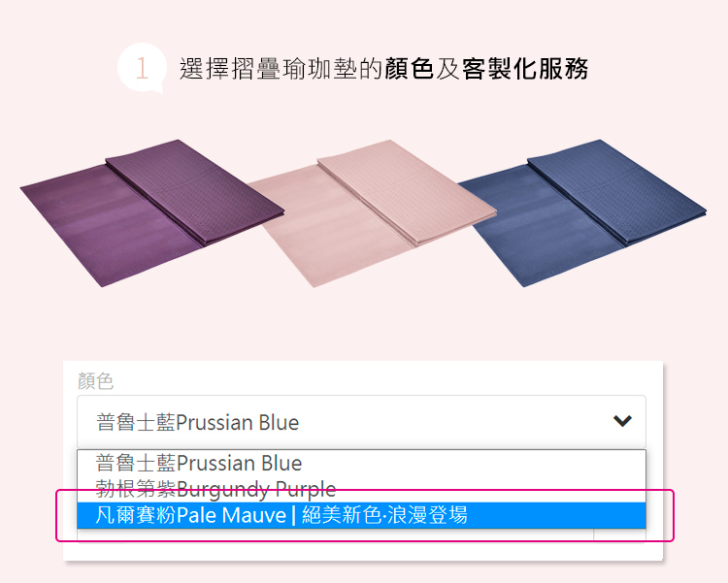728x583 pixels.
Task: Click the number 1 inside the bubble
Action: coord(142,68)
